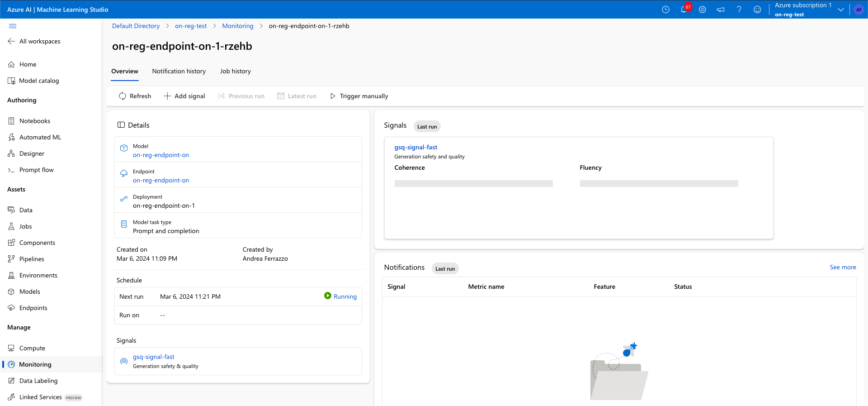The height and width of the screenshot is (406, 868).
Task: Open settings gear in header
Action: coord(702,10)
